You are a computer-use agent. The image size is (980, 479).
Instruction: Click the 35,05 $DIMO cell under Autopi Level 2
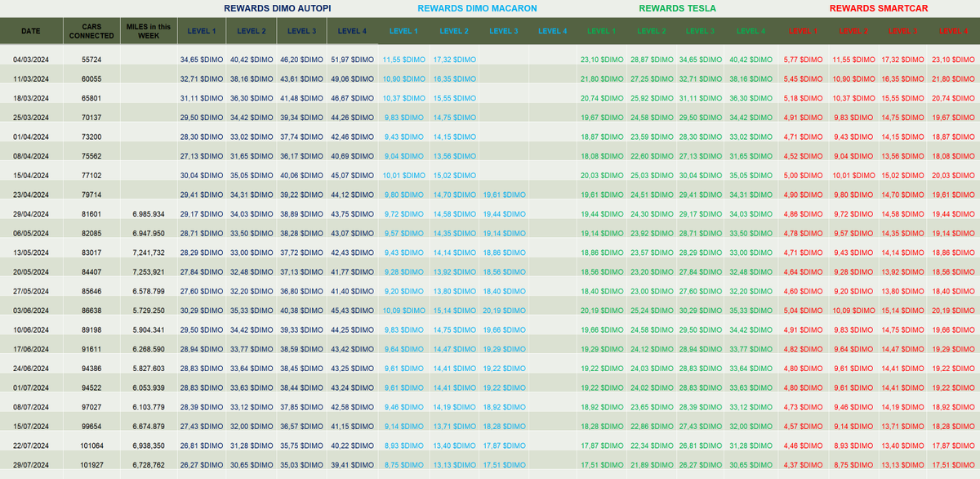pos(252,175)
